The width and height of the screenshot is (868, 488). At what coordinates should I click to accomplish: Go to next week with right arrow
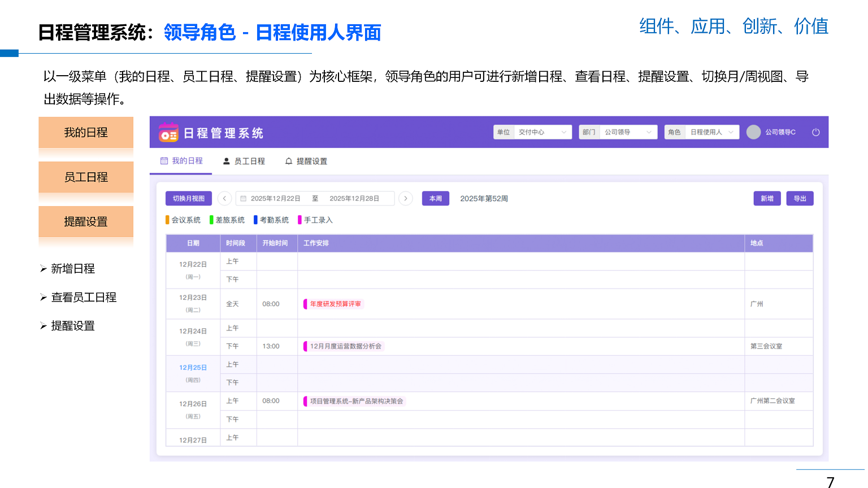coord(405,199)
